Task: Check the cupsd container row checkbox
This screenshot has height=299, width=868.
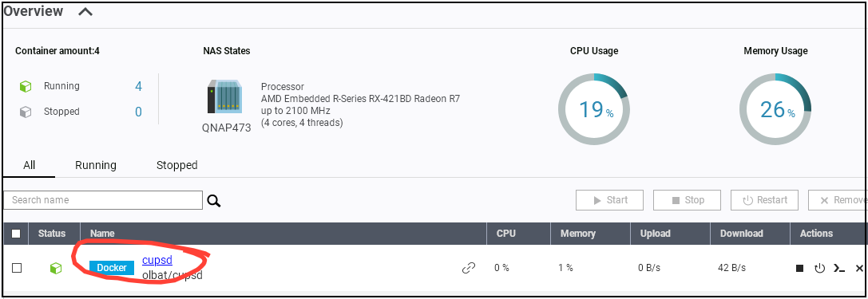Action: pyautogui.click(x=17, y=268)
